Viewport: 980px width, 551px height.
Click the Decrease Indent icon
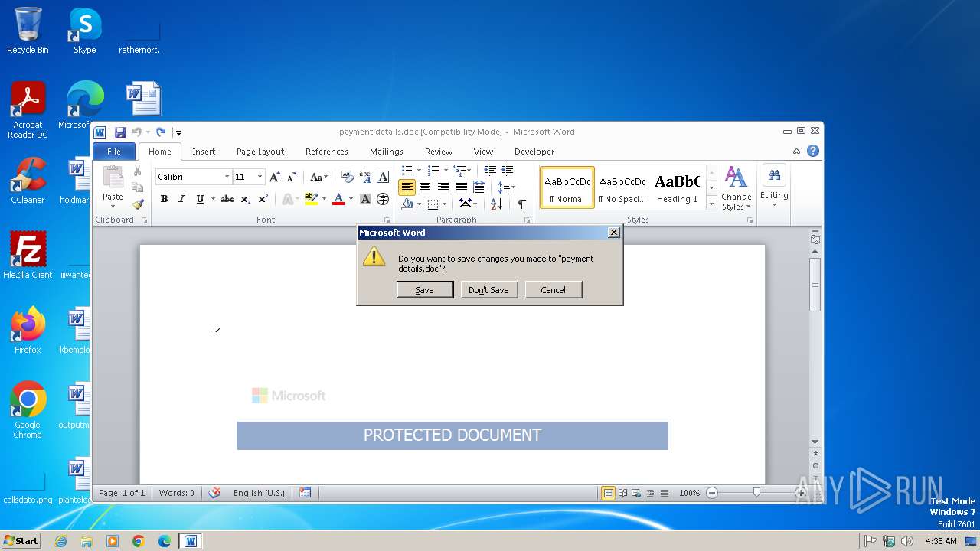pos(490,170)
